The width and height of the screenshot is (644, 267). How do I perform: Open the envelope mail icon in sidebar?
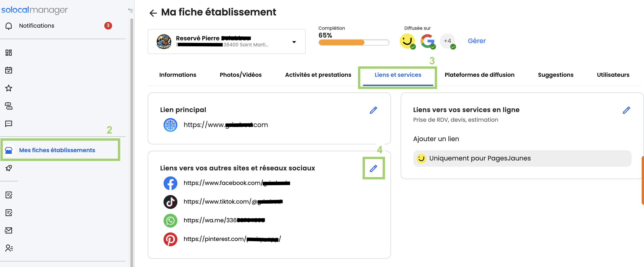pos(9,230)
